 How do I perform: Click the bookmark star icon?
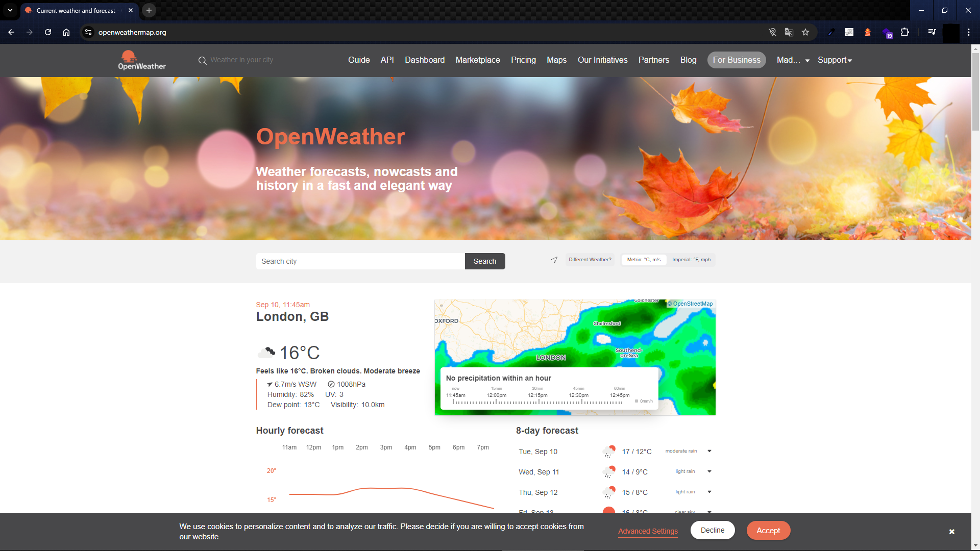pyautogui.click(x=805, y=32)
